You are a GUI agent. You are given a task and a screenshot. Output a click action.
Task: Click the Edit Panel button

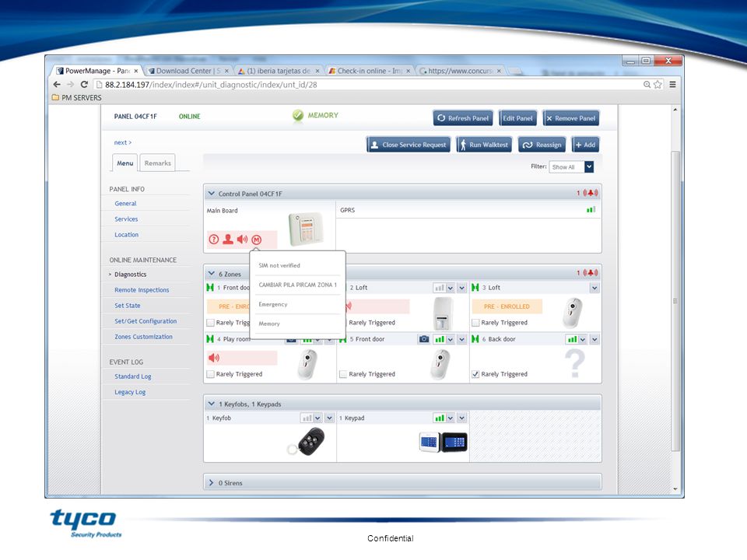pyautogui.click(x=518, y=118)
